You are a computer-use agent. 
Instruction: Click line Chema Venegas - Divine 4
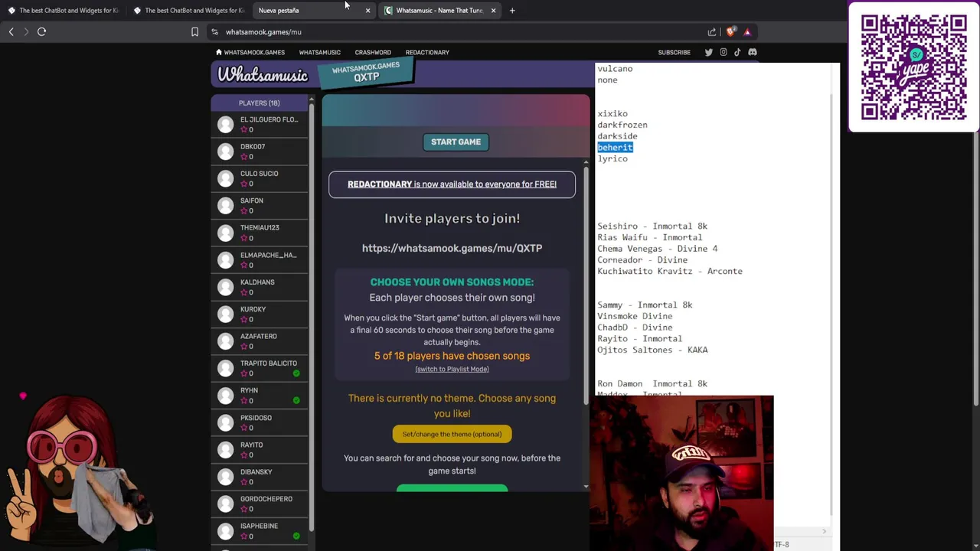coord(658,249)
